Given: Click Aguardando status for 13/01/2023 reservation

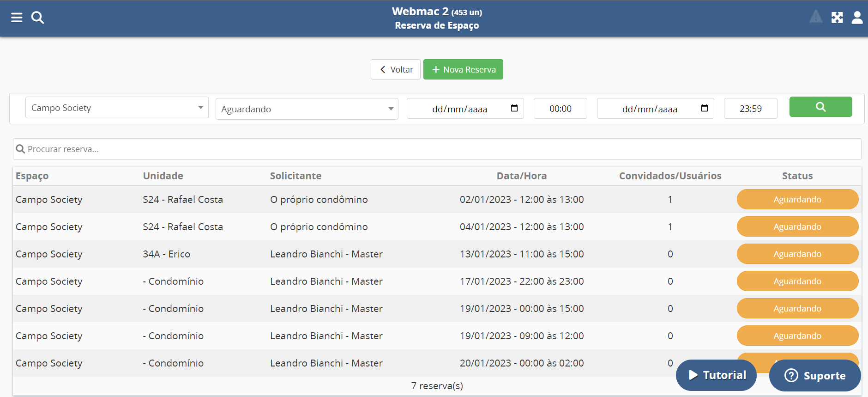Looking at the screenshot, I should coord(797,254).
